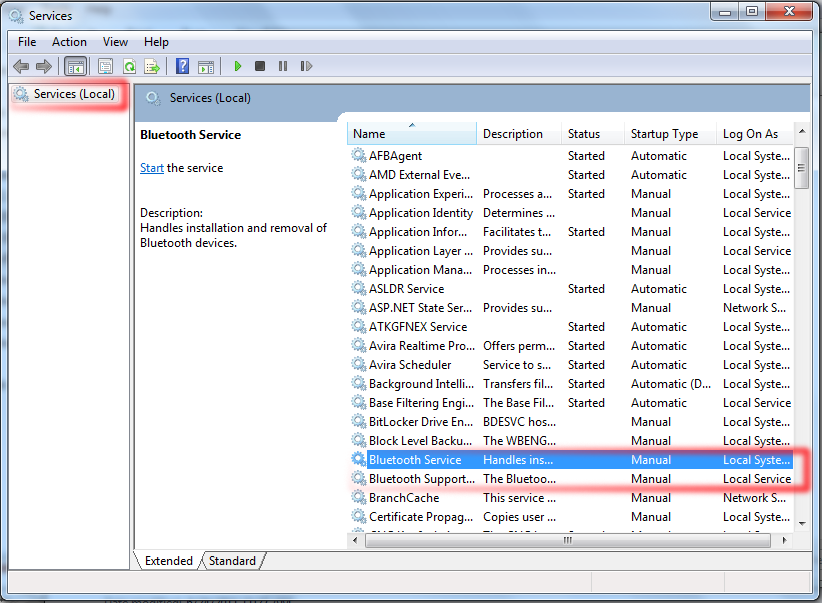Select the Block Level Backu... service row
The height and width of the screenshot is (603, 822).
570,440
